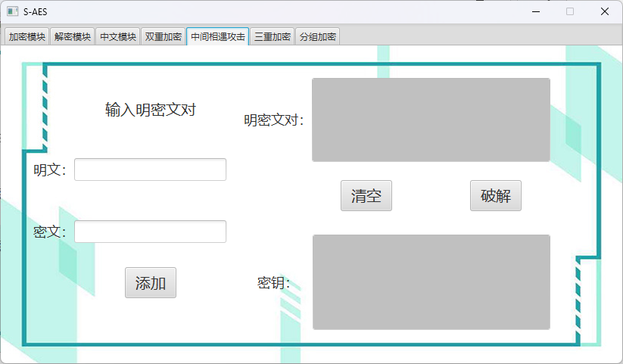The height and width of the screenshot is (364, 623).
Task: Click the 清空 button
Action: 366,196
